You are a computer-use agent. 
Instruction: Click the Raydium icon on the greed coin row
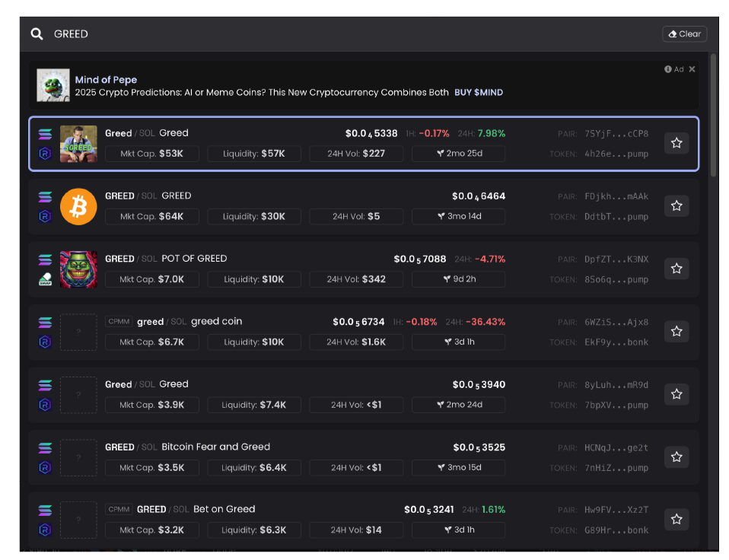point(45,342)
